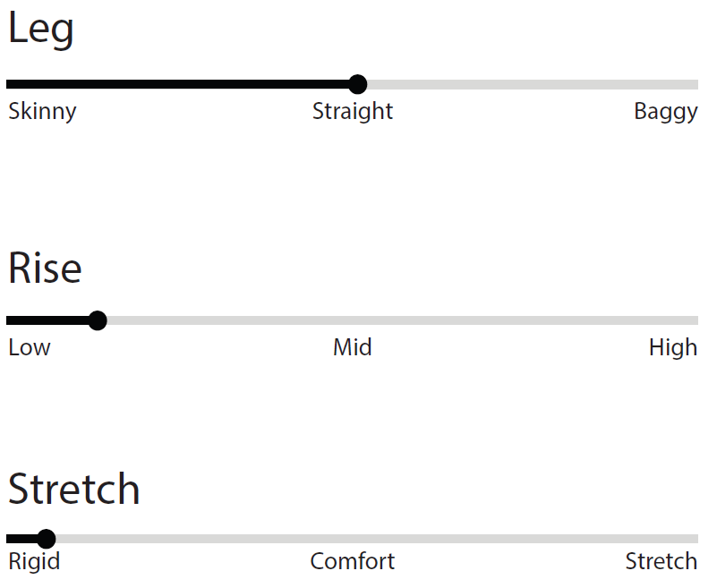Click the grey Stretch track near Comfort

tap(352, 539)
